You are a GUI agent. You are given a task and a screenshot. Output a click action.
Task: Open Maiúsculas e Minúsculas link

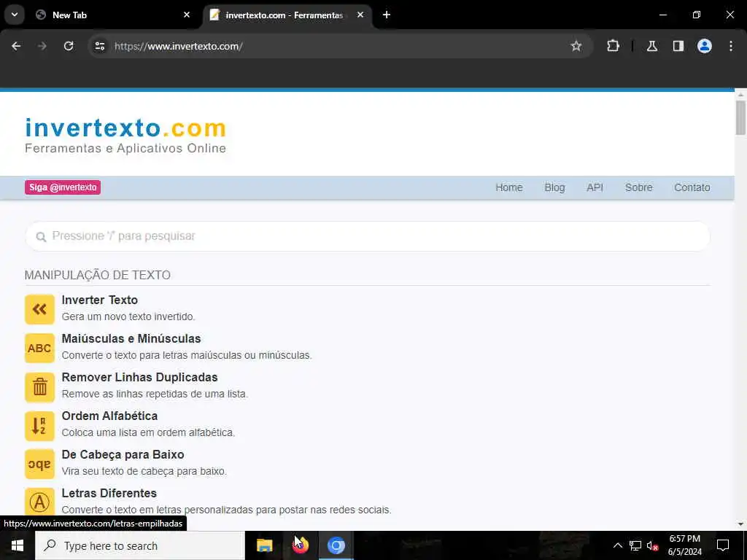tap(131, 338)
